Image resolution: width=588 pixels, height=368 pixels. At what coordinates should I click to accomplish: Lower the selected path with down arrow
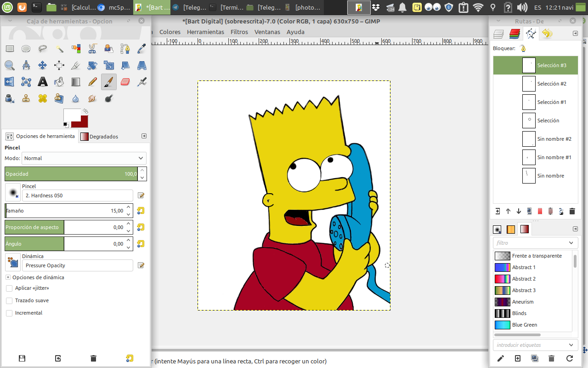(519, 211)
